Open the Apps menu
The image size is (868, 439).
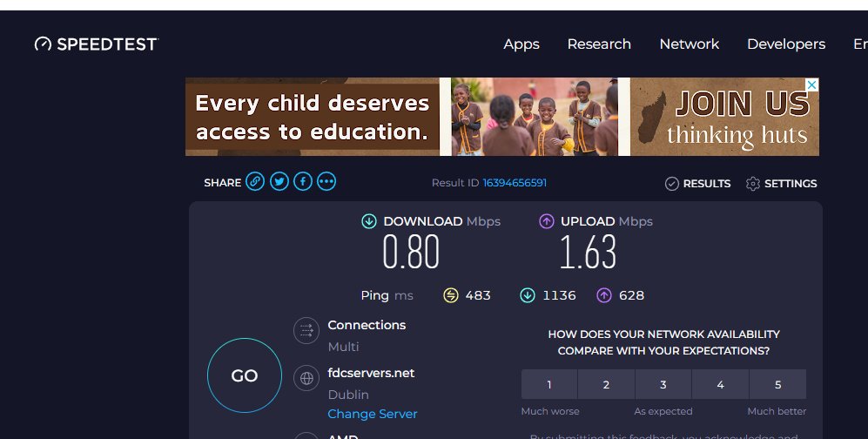pyautogui.click(x=521, y=44)
